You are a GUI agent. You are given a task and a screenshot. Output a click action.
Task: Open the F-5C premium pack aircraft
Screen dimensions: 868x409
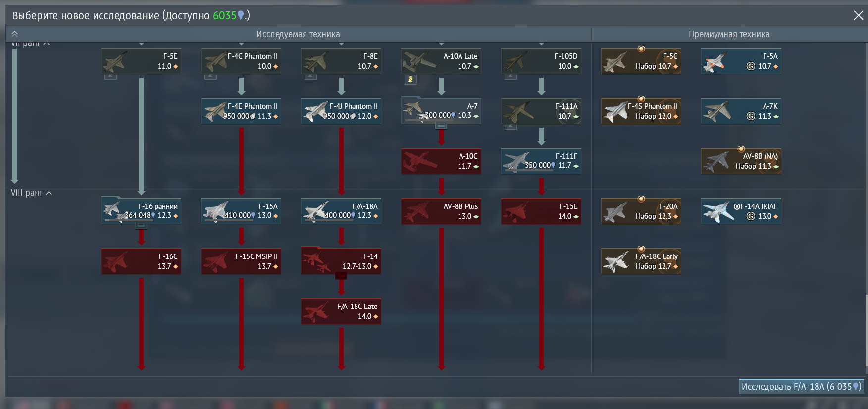641,61
